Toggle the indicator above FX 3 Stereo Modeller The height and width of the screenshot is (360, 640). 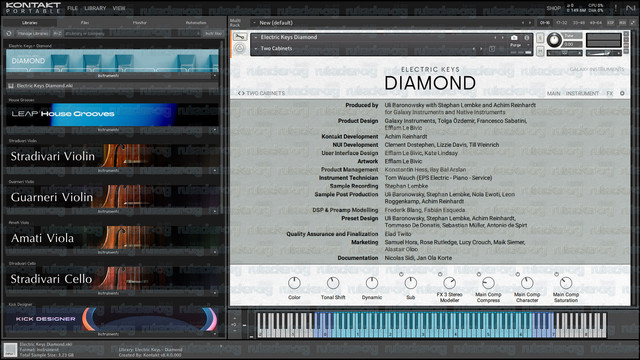coord(440,274)
